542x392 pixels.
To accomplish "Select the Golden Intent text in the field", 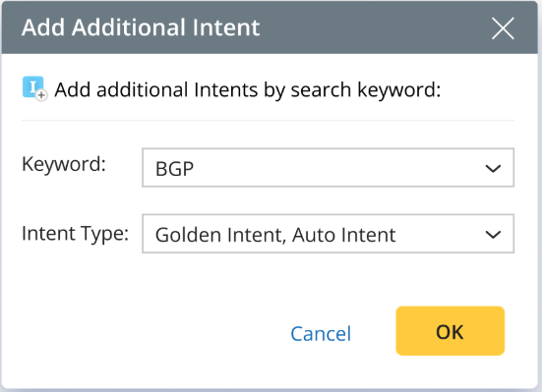I will (x=220, y=235).
